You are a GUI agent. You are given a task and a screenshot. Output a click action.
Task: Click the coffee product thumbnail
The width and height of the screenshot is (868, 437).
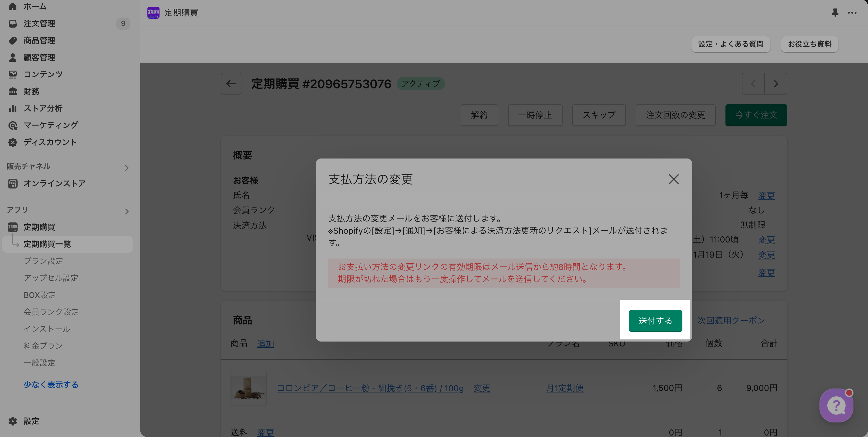tap(248, 388)
